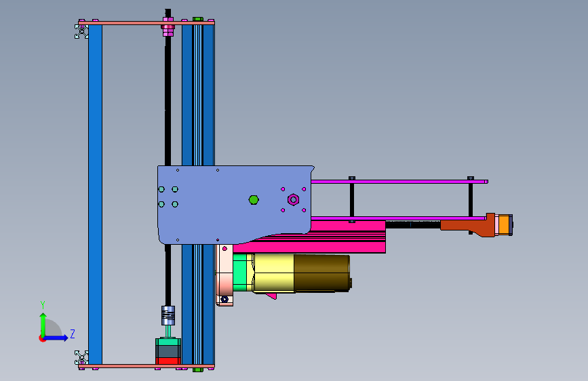Click the top salmon frame plate

click(x=146, y=23)
